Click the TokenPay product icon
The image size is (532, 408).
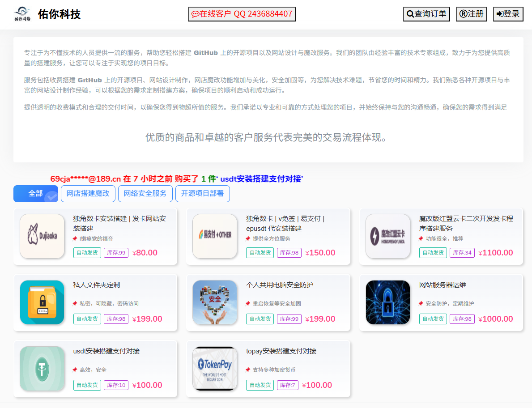[215, 369]
